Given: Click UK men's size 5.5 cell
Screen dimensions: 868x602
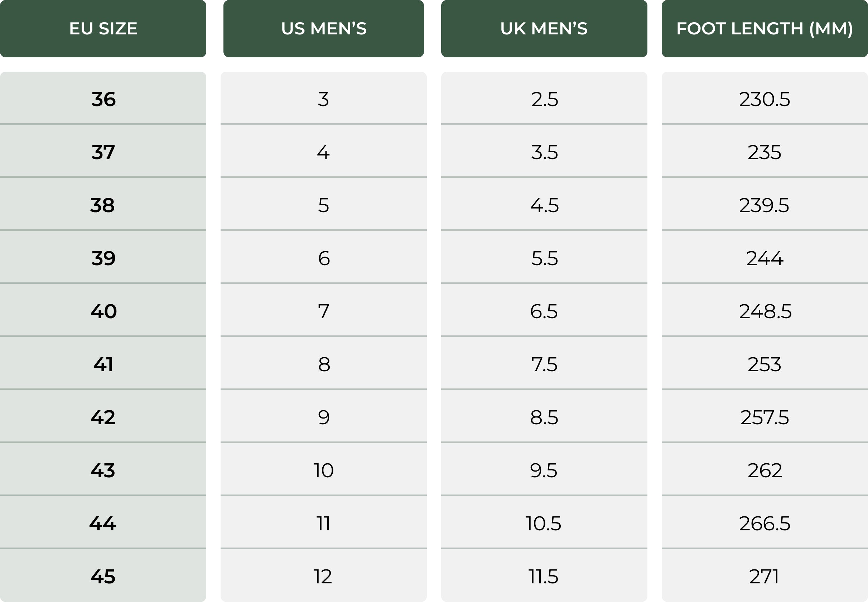Looking at the screenshot, I should click(544, 257).
